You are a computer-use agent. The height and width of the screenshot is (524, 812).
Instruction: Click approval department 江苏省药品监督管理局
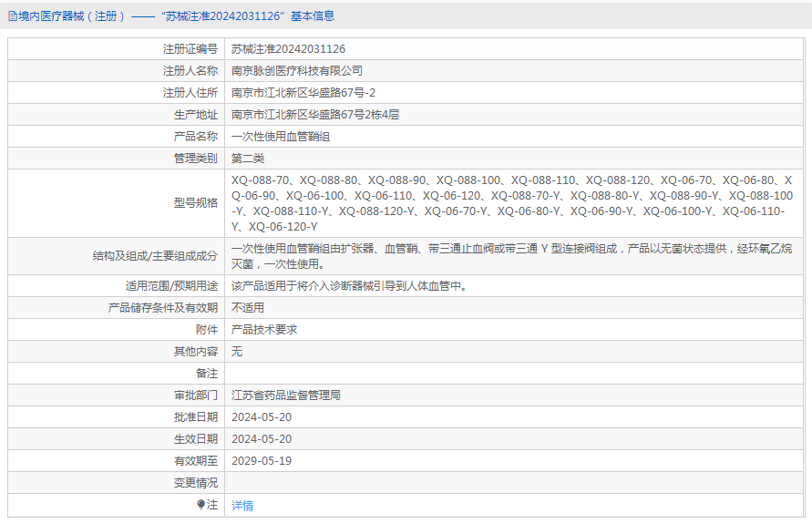[x=286, y=396]
